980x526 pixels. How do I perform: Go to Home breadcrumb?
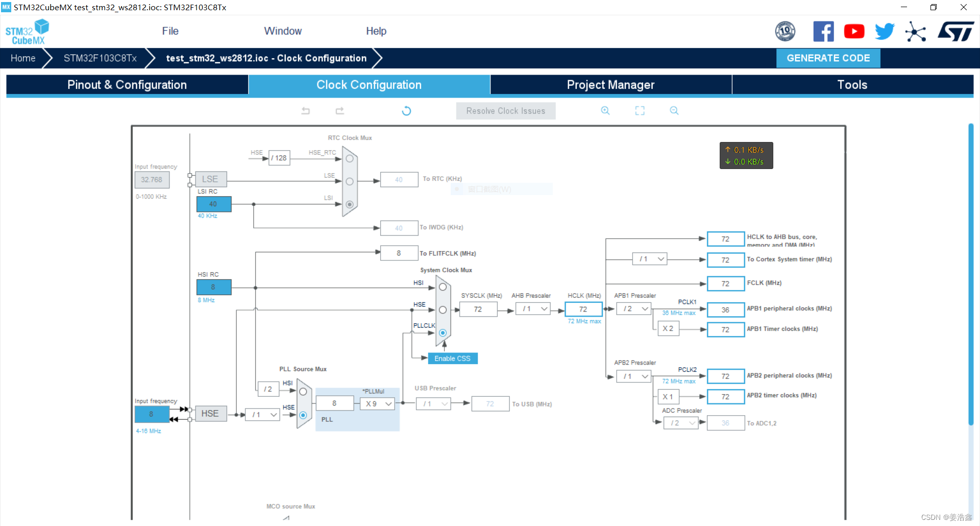23,58
